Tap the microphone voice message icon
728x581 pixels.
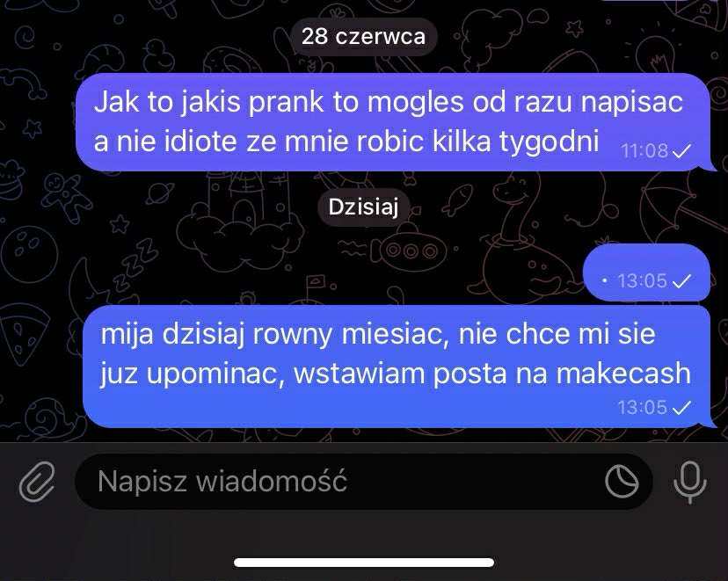tap(690, 483)
